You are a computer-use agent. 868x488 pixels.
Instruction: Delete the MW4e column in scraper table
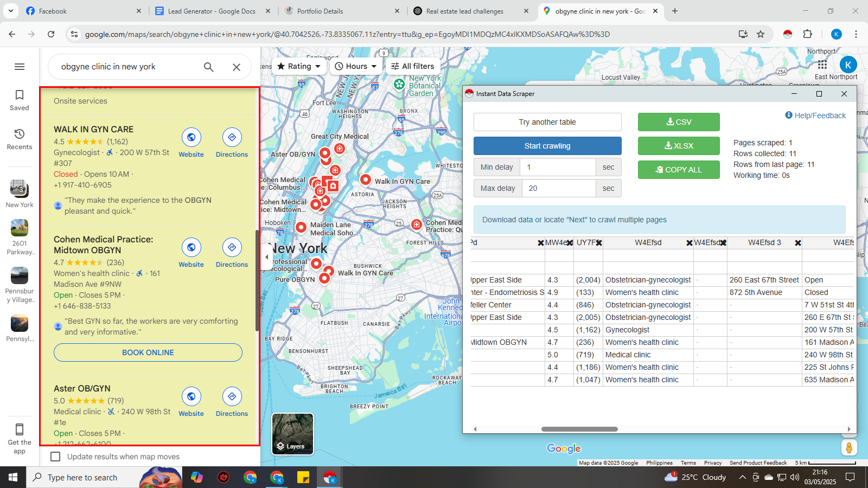coord(570,243)
